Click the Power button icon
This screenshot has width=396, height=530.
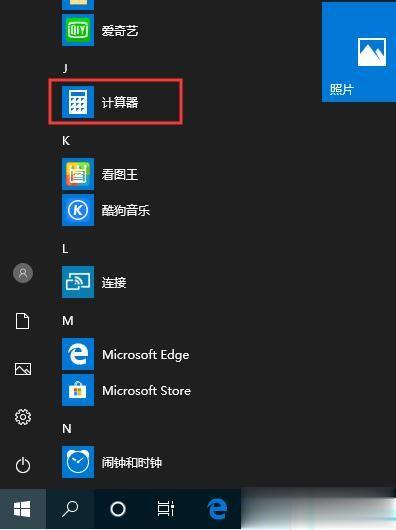coord(23,465)
